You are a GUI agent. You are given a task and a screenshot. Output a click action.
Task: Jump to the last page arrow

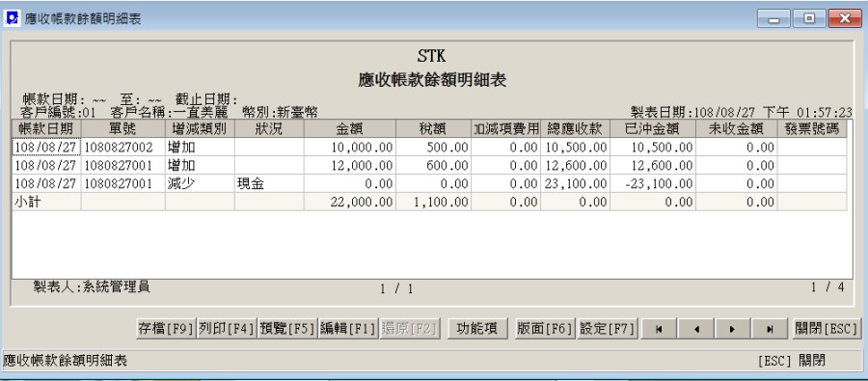(x=770, y=329)
